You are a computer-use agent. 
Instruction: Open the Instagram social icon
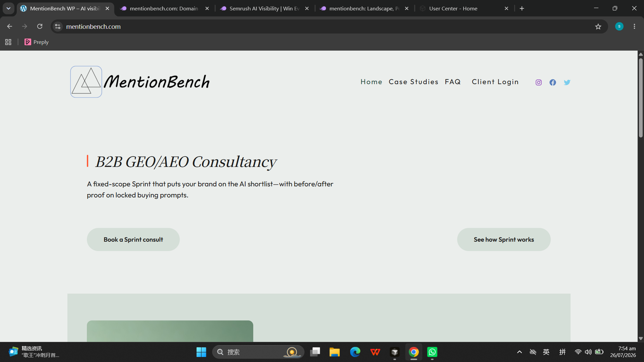[539, 82]
